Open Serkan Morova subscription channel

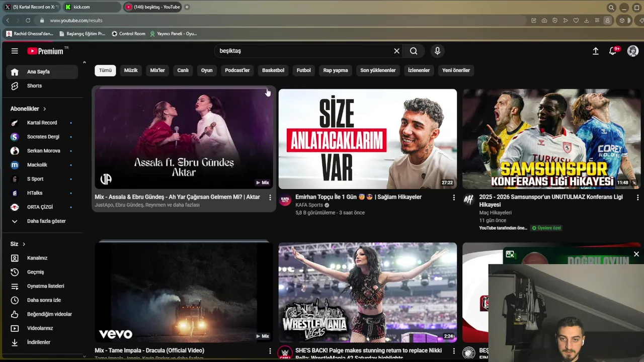[42, 151]
